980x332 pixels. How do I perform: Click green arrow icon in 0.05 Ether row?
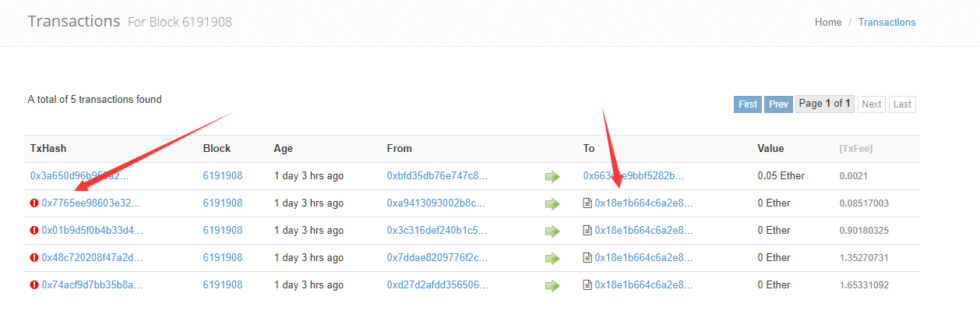coord(552,177)
